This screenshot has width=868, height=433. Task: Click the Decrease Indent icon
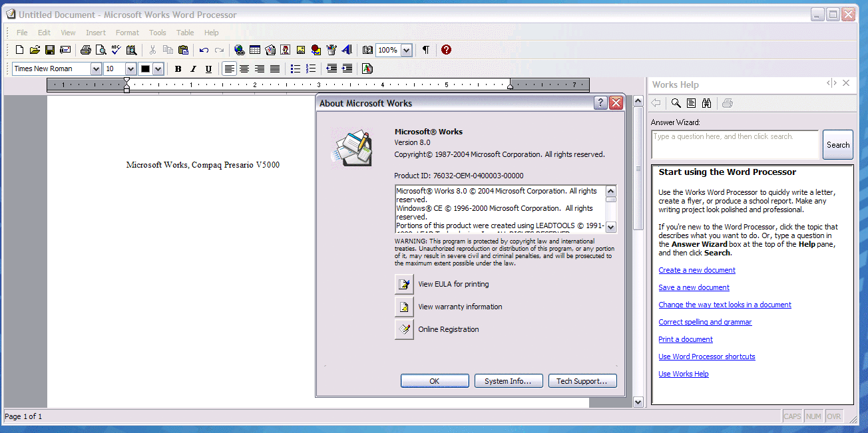point(331,69)
